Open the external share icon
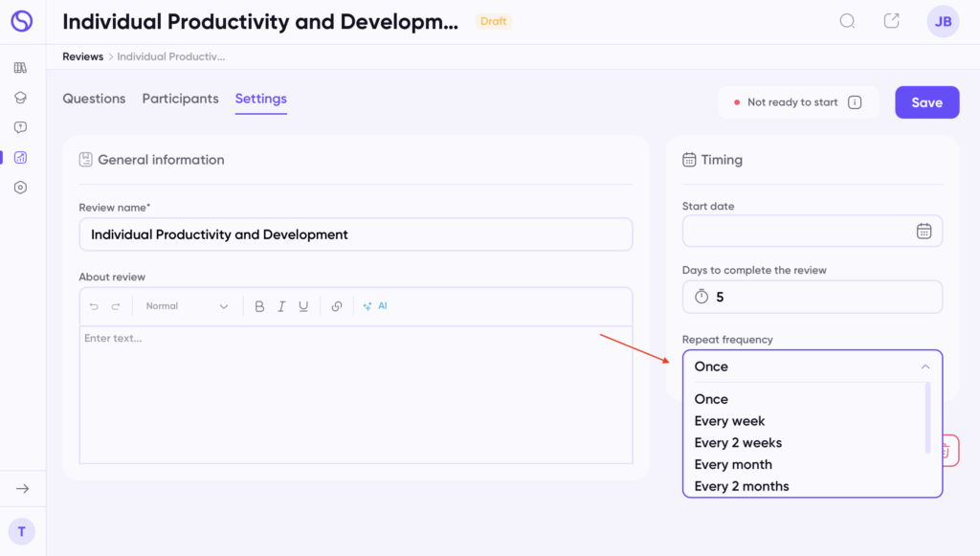 (891, 21)
